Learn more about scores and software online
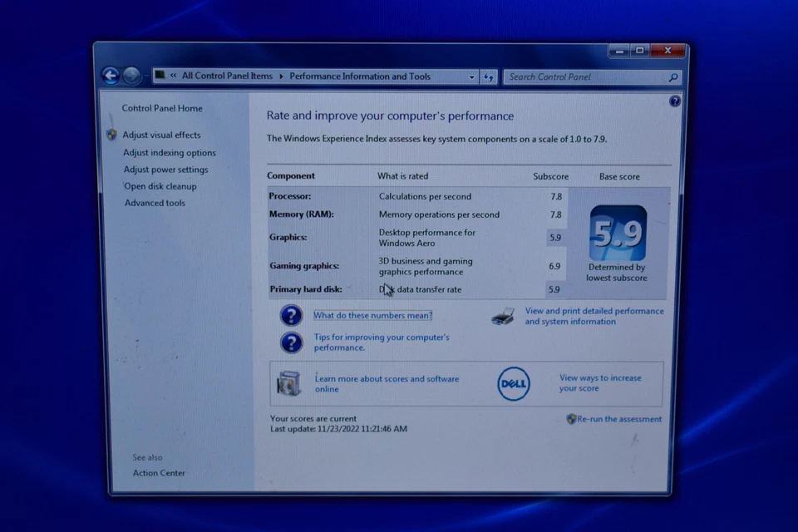The image size is (798, 532). (x=387, y=384)
